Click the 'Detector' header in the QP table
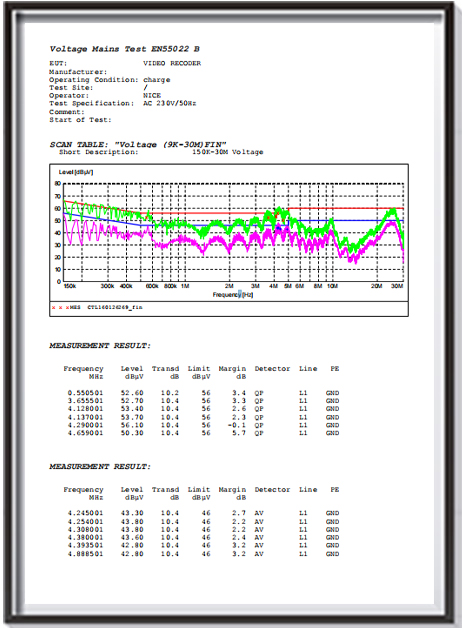 [x=272, y=368]
